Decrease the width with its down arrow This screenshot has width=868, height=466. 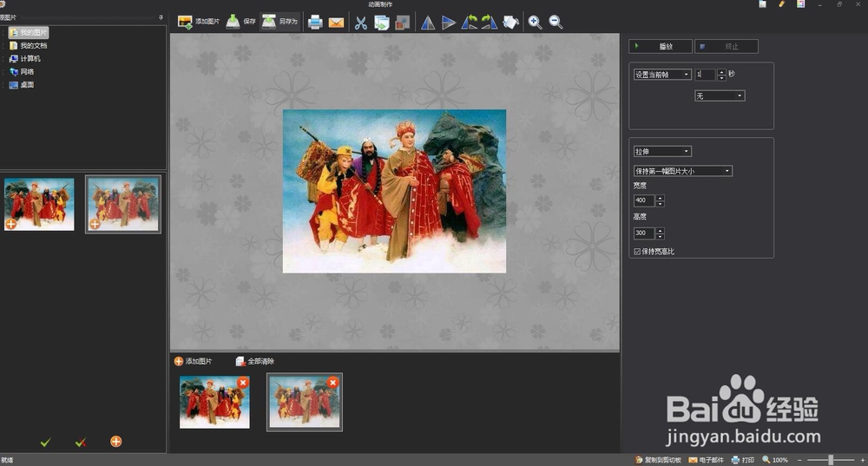pyautogui.click(x=660, y=204)
